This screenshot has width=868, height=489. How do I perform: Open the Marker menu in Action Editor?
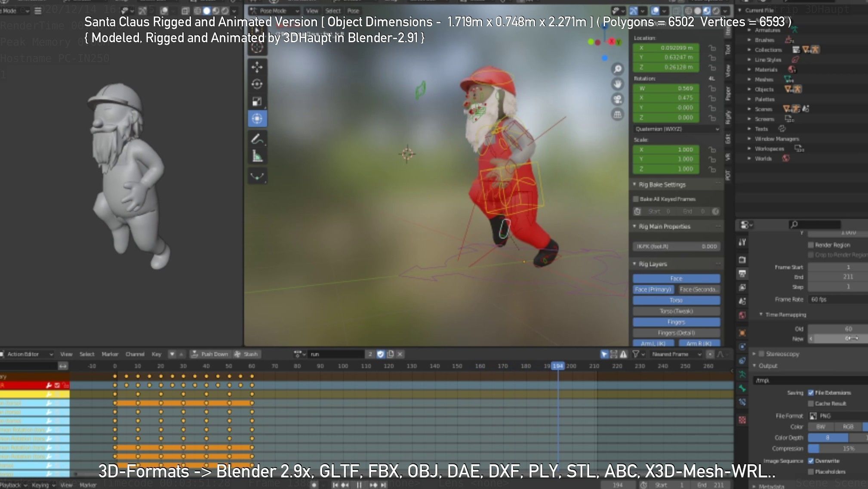pyautogui.click(x=110, y=354)
